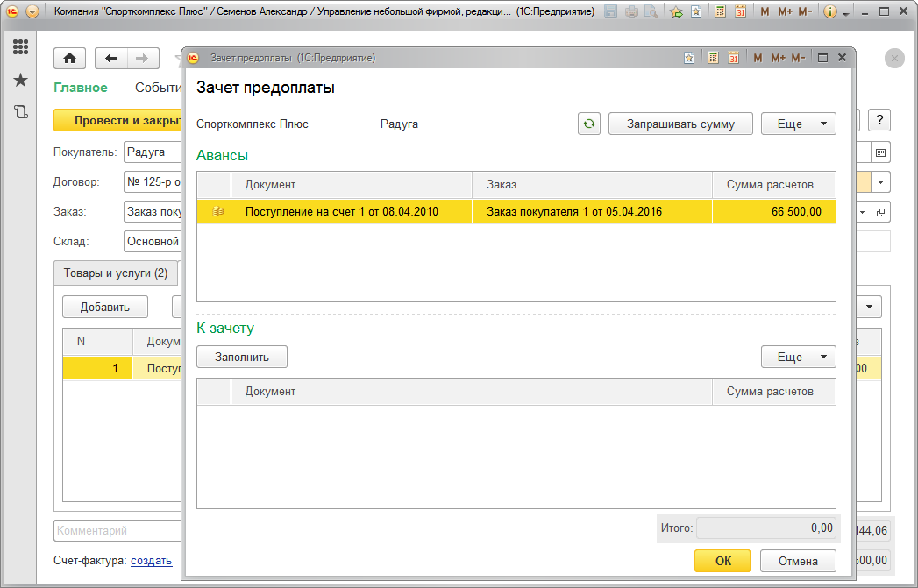
Task: Open the sections grid menu in sidebar
Action: point(20,46)
